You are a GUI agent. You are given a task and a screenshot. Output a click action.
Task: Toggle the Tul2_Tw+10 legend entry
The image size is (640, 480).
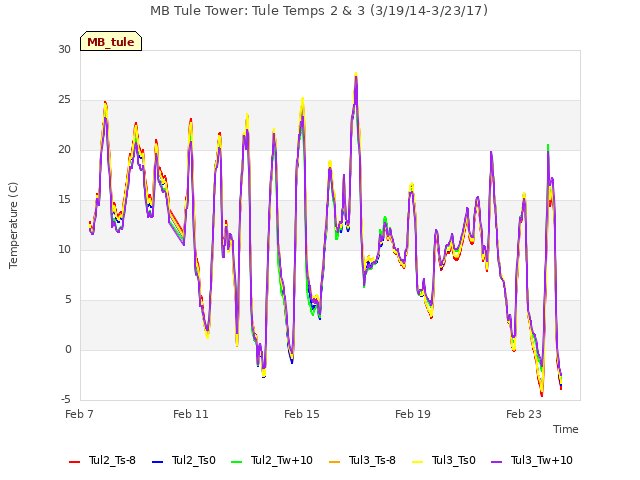click(x=271, y=460)
